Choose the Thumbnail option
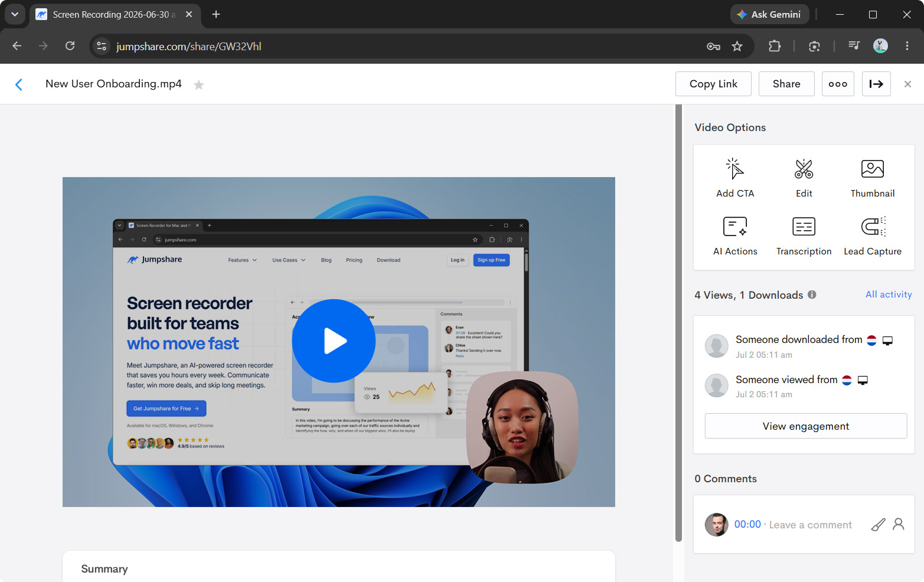Screen dimensions: 924x582 pyautogui.click(x=872, y=178)
